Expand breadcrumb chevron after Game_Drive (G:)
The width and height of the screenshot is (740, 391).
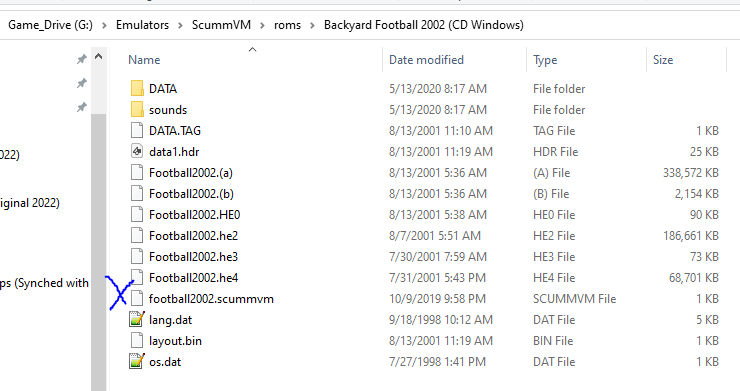104,25
